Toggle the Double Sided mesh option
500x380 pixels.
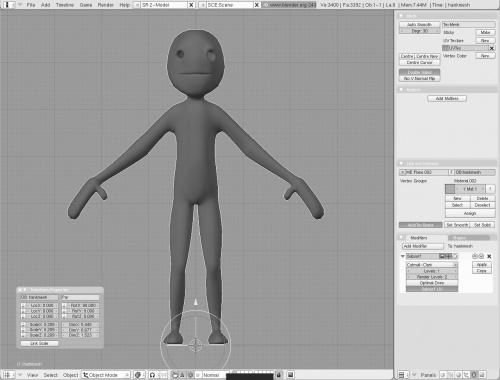point(419,72)
